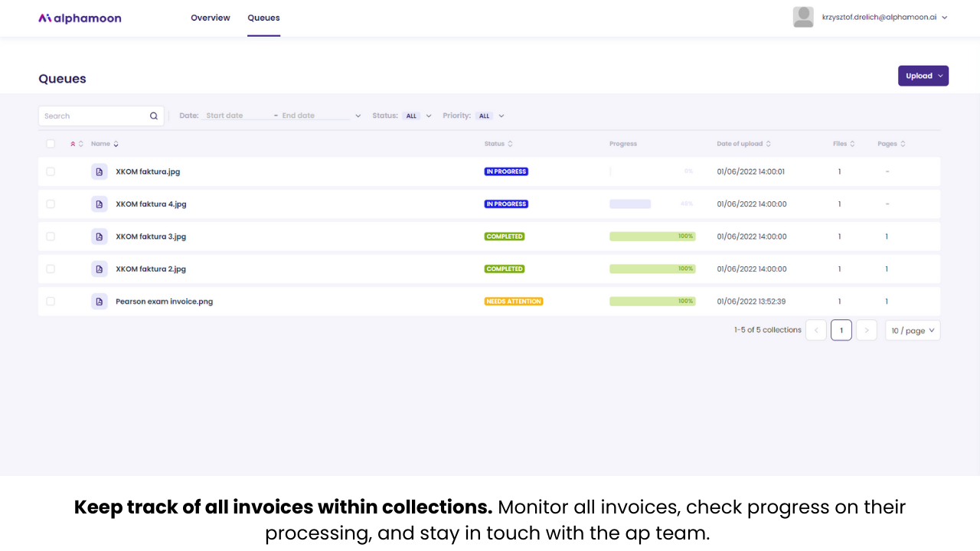980x551 pixels.
Task: Click the alphamoon logo
Action: pos(80,18)
